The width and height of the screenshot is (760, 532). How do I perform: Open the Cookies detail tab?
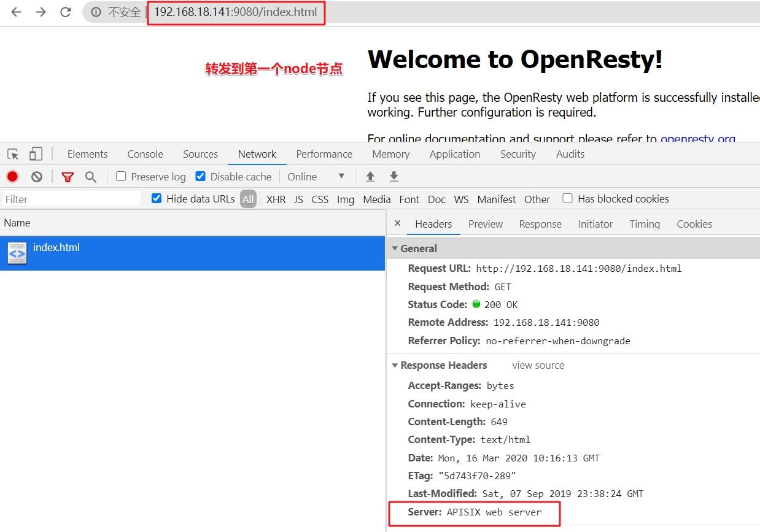pyautogui.click(x=694, y=224)
